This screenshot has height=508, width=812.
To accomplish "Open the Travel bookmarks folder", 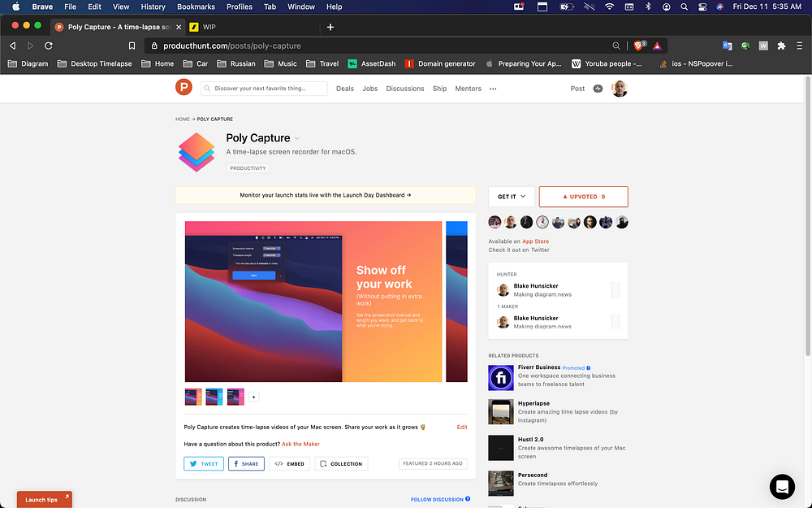I will click(322, 63).
